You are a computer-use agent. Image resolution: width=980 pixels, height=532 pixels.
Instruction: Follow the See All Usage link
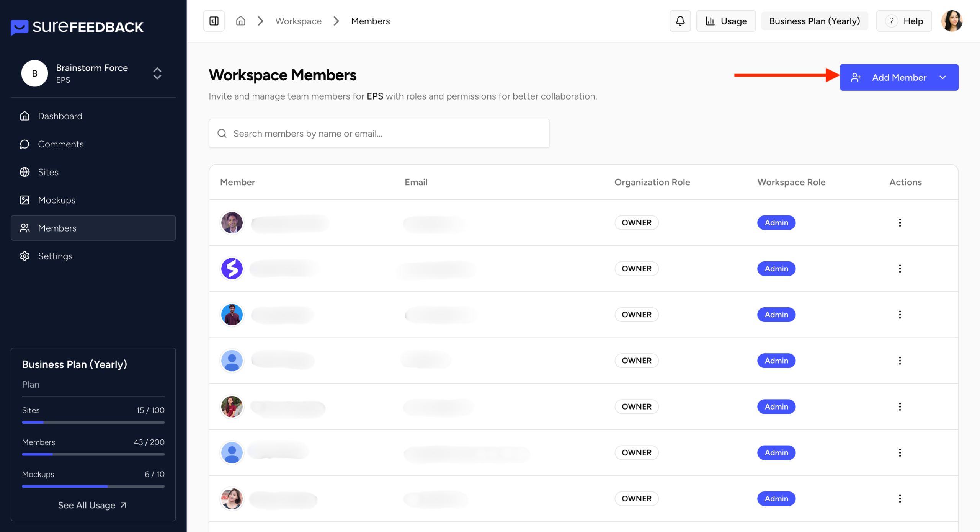click(x=92, y=505)
